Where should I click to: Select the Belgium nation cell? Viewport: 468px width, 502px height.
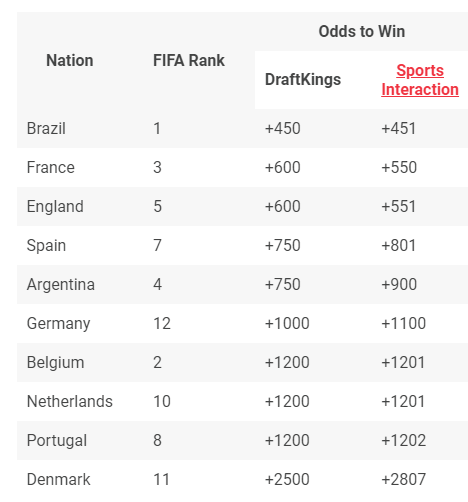point(55,363)
